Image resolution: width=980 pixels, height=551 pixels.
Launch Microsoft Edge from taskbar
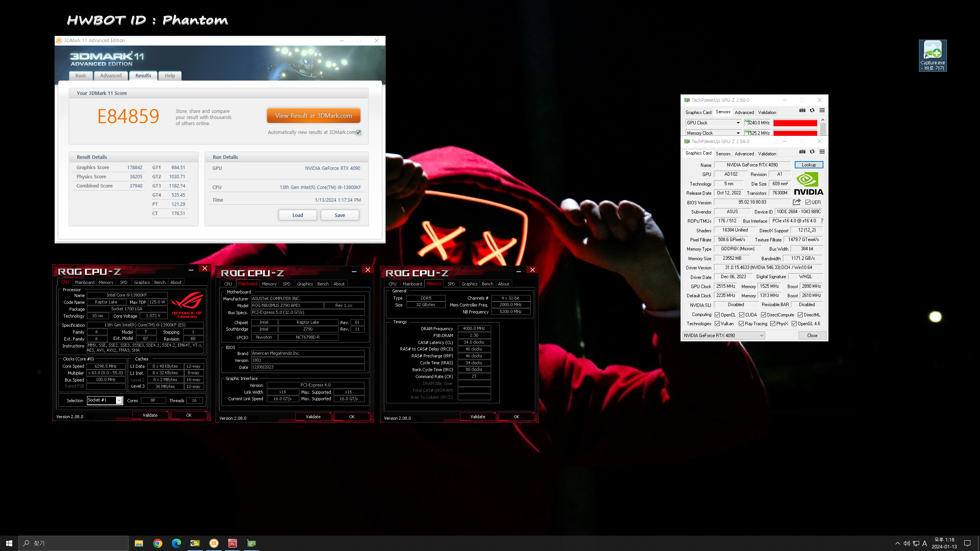[176, 543]
